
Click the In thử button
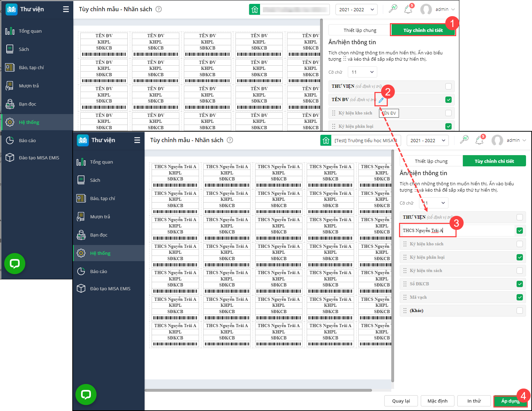tap(474, 401)
